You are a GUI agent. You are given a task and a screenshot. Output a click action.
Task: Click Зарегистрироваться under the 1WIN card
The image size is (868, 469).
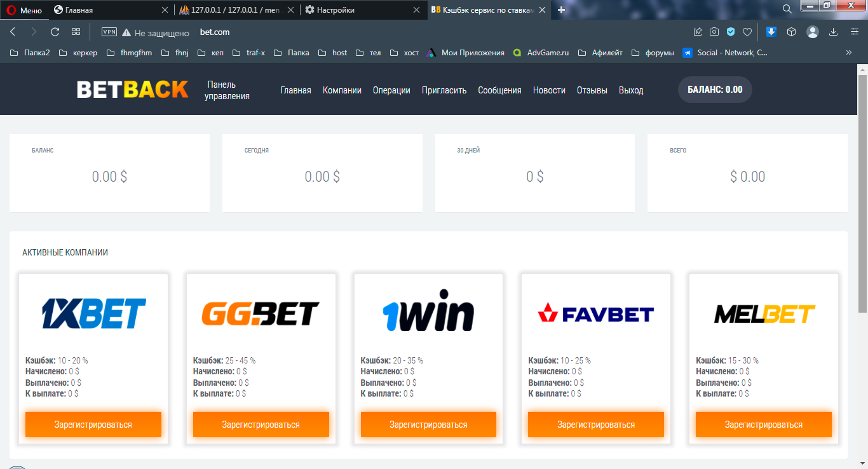click(428, 425)
